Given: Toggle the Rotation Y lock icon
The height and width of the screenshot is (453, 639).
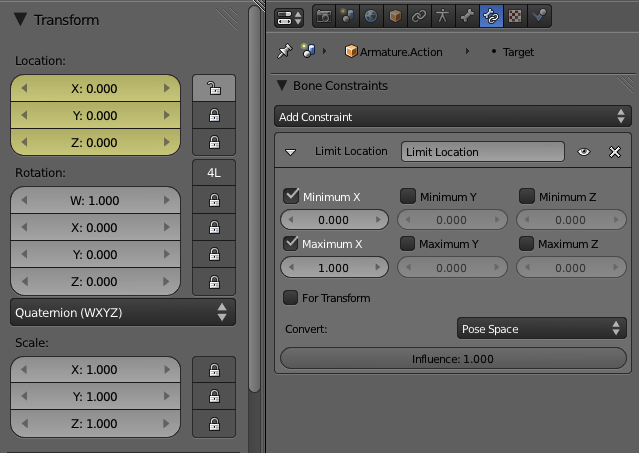Looking at the screenshot, I should [x=214, y=254].
